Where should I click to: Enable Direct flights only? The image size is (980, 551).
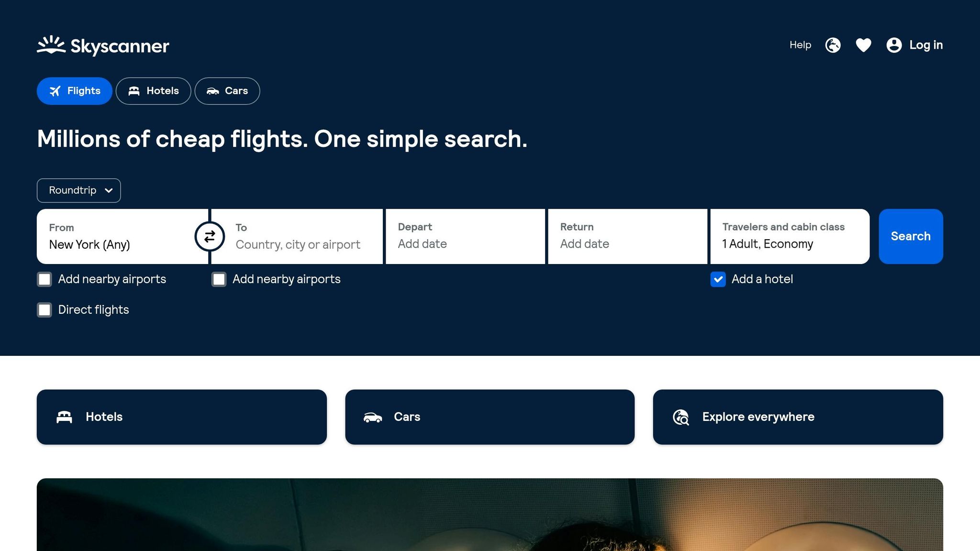[44, 310]
